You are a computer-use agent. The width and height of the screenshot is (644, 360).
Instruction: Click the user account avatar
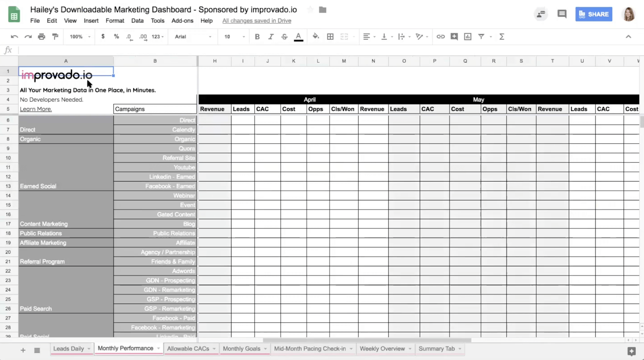[x=629, y=14]
